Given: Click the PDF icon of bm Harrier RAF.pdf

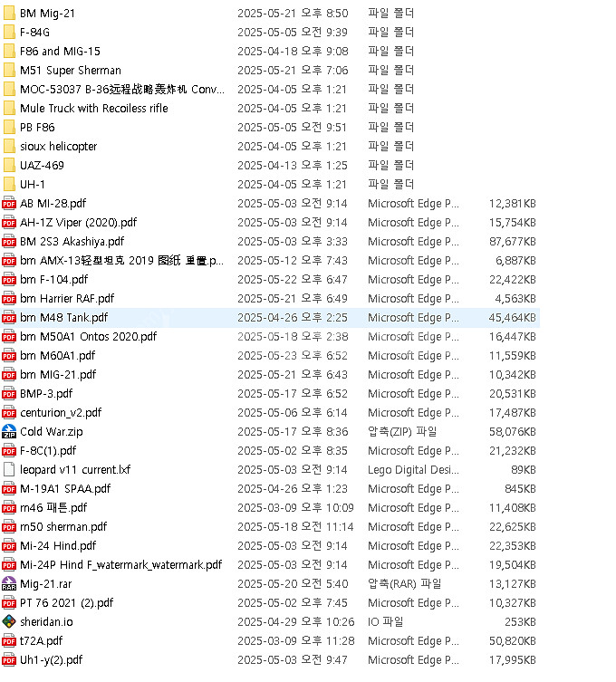Looking at the screenshot, I should tap(9, 298).
